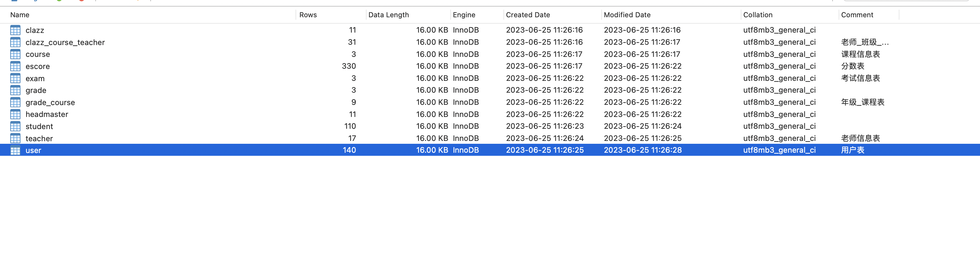Select the grade table name
Image resolution: width=980 pixels, height=262 pixels.
(x=36, y=90)
